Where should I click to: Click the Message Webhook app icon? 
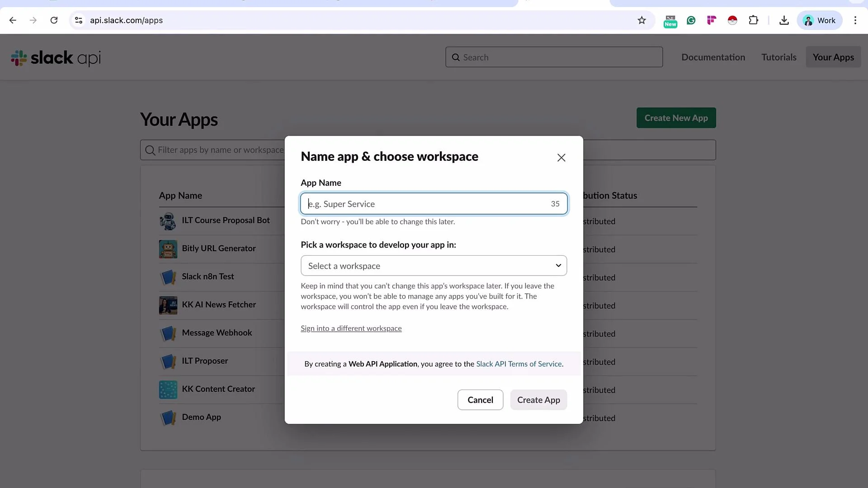tap(168, 333)
